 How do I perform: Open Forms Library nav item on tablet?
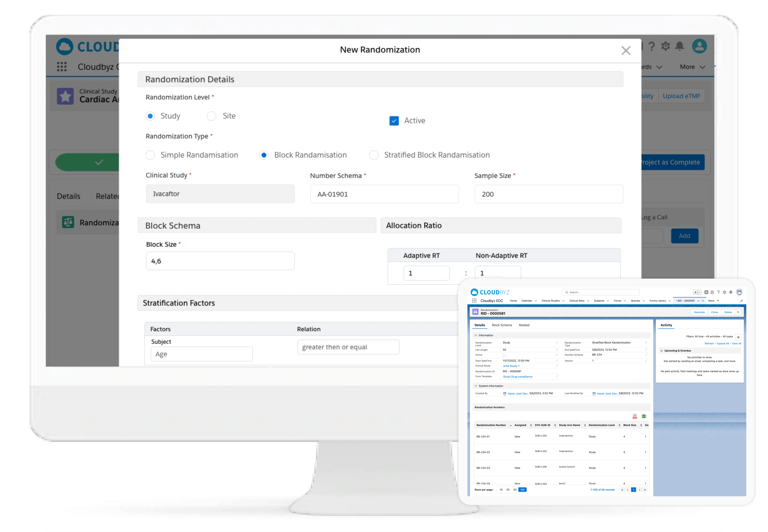point(657,301)
